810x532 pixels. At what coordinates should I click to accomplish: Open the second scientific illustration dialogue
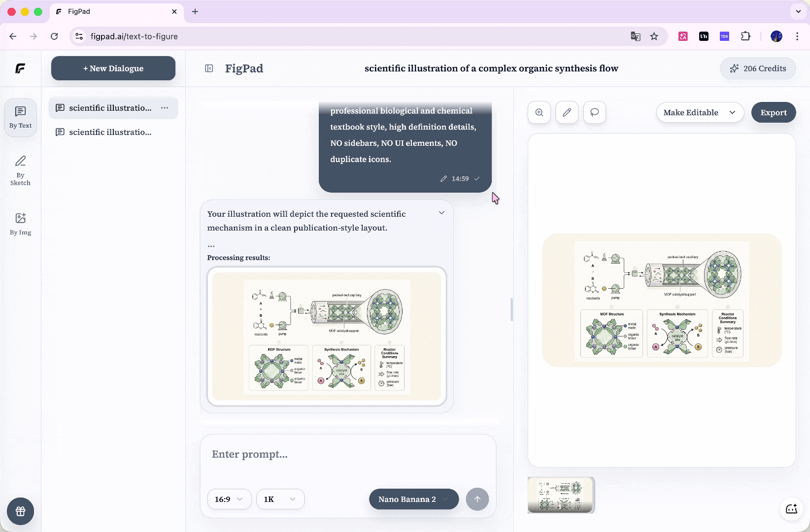click(x=110, y=132)
